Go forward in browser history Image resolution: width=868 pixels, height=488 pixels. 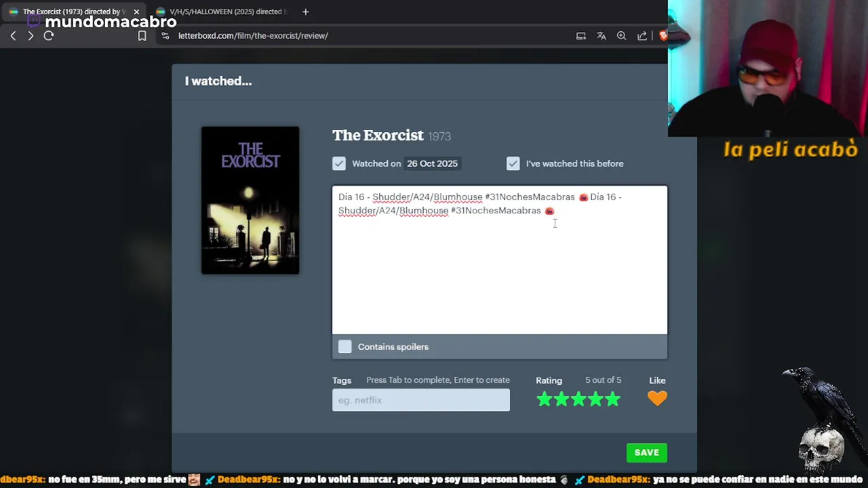[x=31, y=36]
